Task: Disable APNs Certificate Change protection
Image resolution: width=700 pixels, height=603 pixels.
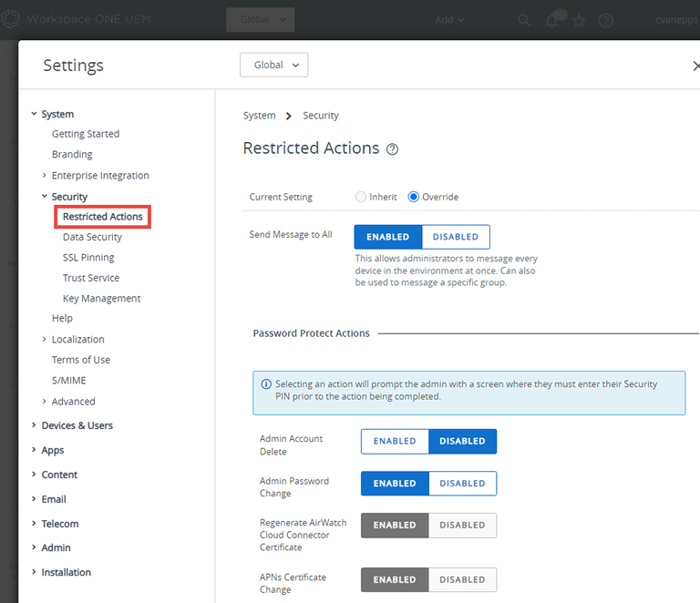Action: pos(462,580)
